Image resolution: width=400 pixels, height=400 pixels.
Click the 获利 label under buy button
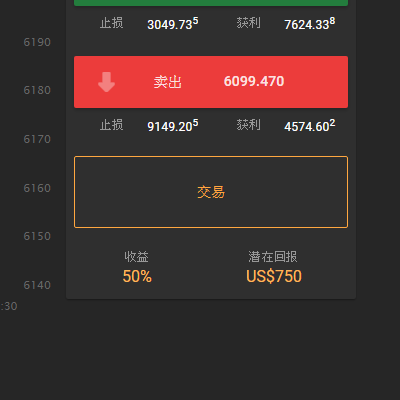249,23
